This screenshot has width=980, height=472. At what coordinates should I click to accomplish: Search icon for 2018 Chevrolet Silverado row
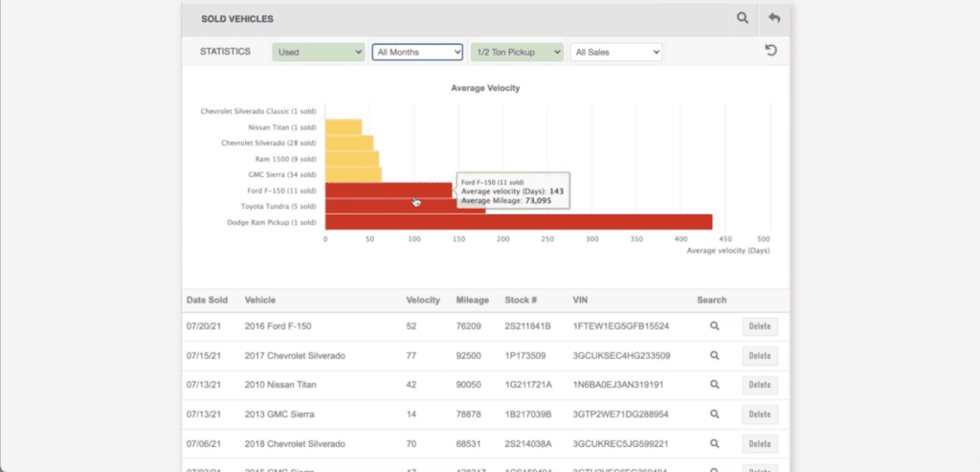pyautogui.click(x=714, y=443)
